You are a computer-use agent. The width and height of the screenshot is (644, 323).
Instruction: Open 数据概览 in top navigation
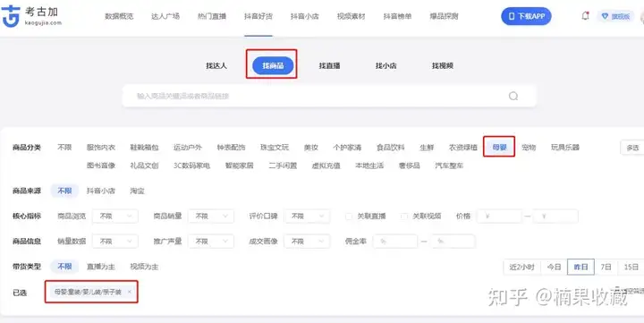[x=119, y=16]
